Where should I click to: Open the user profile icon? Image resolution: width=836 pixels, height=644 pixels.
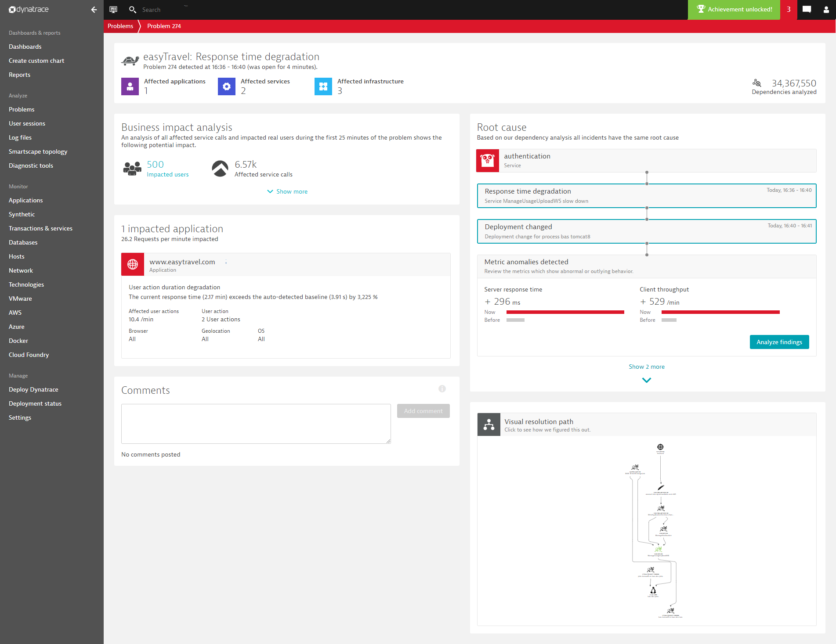point(826,10)
